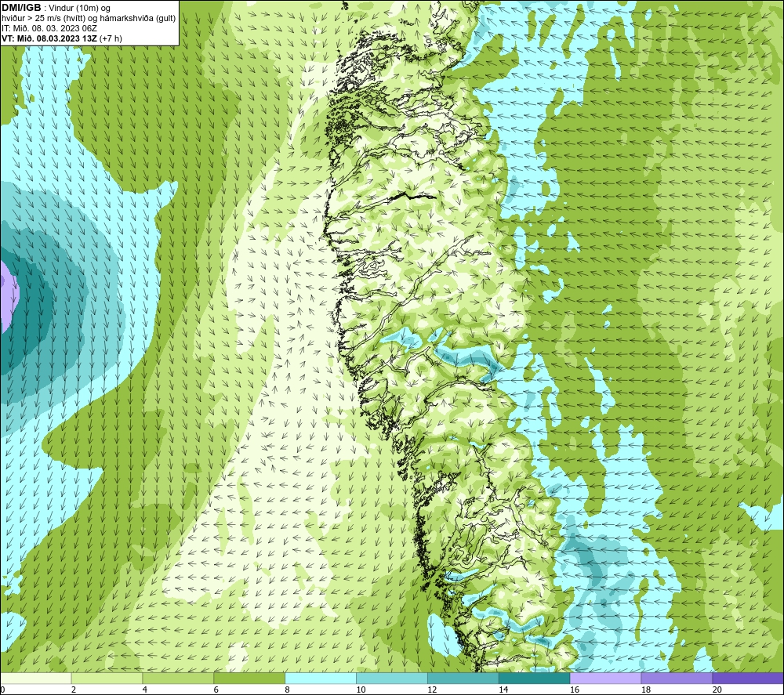Select the 6–8 m/s darker green swatch
Viewport: 784px width, 695px height.
tap(249, 678)
